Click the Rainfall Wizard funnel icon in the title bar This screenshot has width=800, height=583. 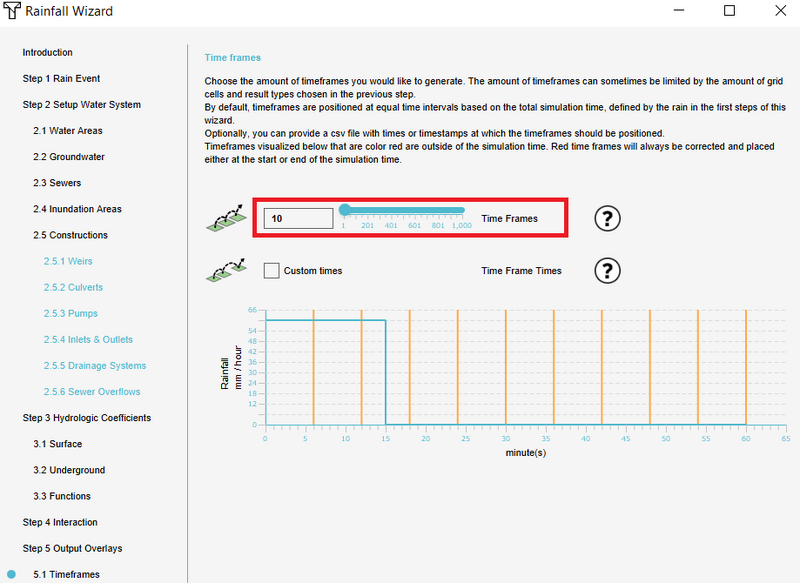(11, 11)
